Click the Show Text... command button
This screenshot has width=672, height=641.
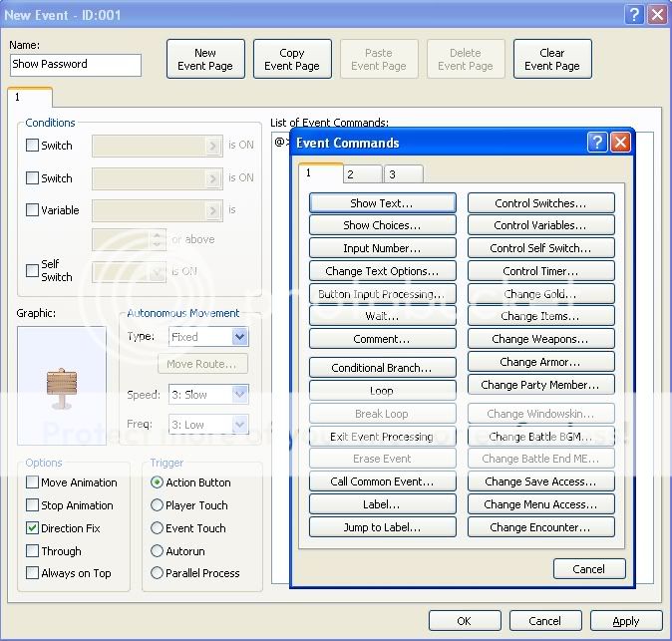click(382, 203)
